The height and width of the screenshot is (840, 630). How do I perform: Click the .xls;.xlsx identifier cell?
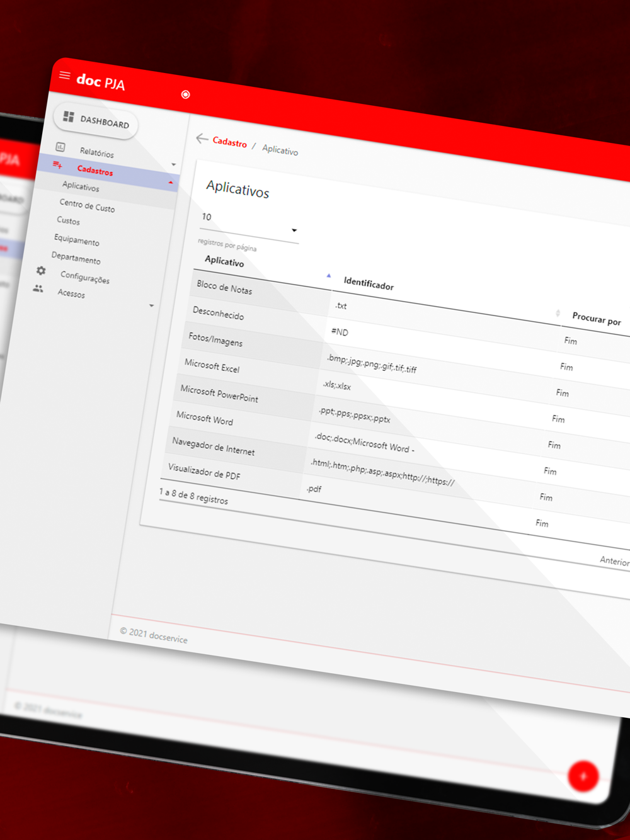pyautogui.click(x=337, y=385)
